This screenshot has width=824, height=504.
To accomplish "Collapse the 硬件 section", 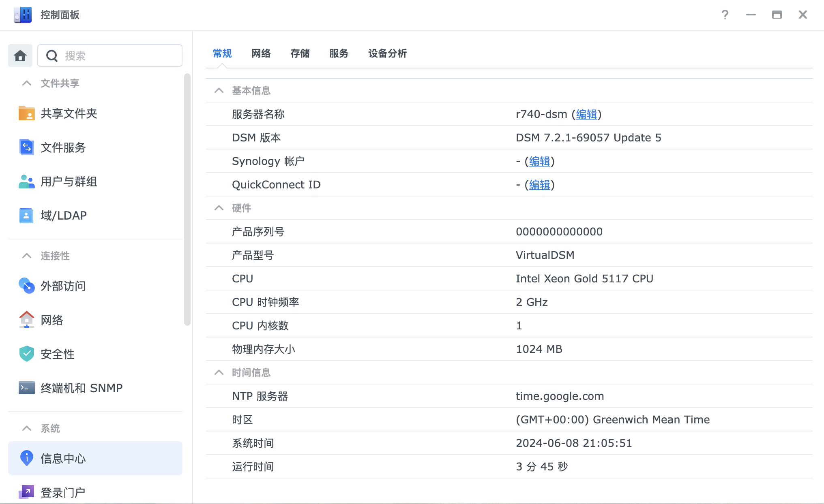I will (x=219, y=208).
